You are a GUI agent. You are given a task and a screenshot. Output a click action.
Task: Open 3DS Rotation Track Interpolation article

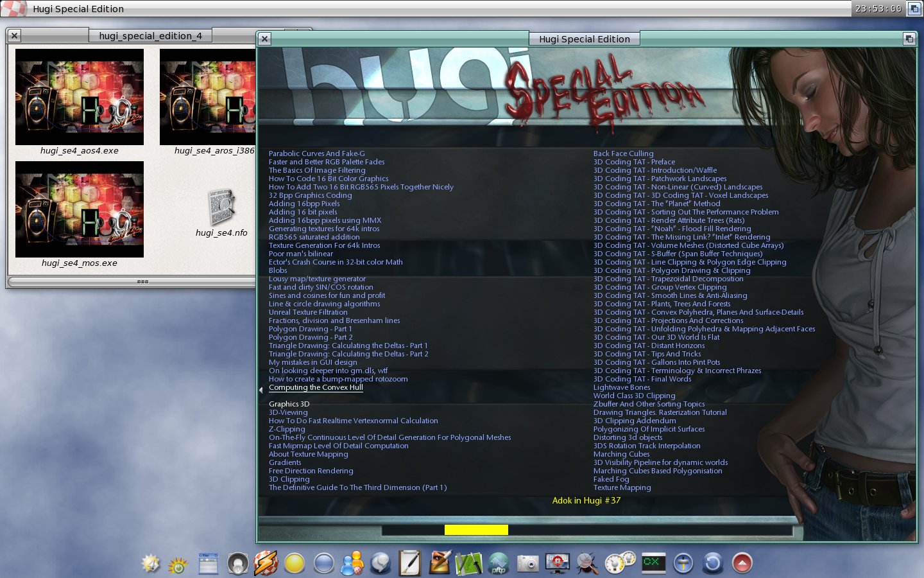[x=647, y=446]
